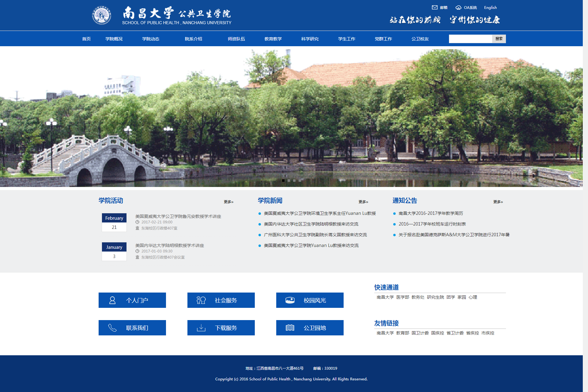Click the book icon on 公卫园地
588x392 pixels.
pos(290,328)
